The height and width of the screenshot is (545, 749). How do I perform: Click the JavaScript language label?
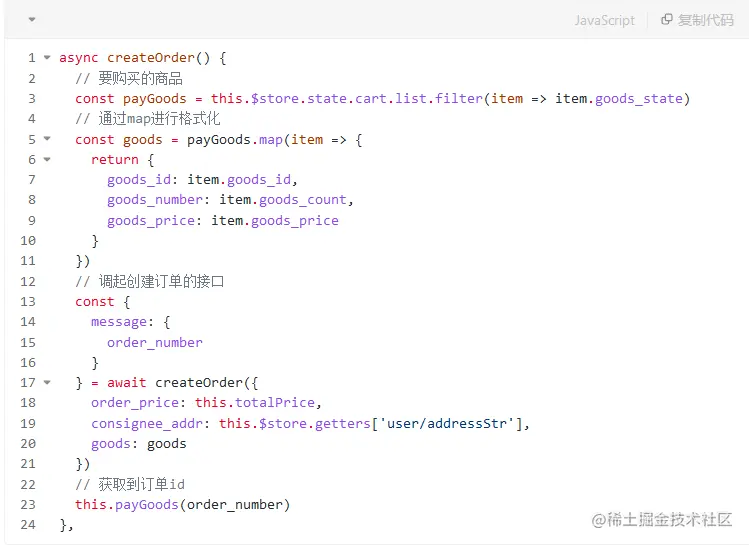604,20
